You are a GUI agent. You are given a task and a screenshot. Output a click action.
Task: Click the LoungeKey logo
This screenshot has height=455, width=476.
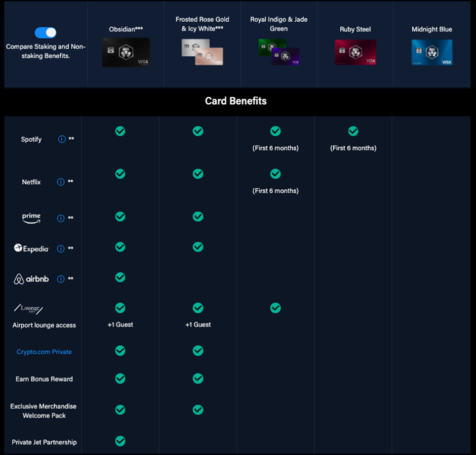[28, 309]
